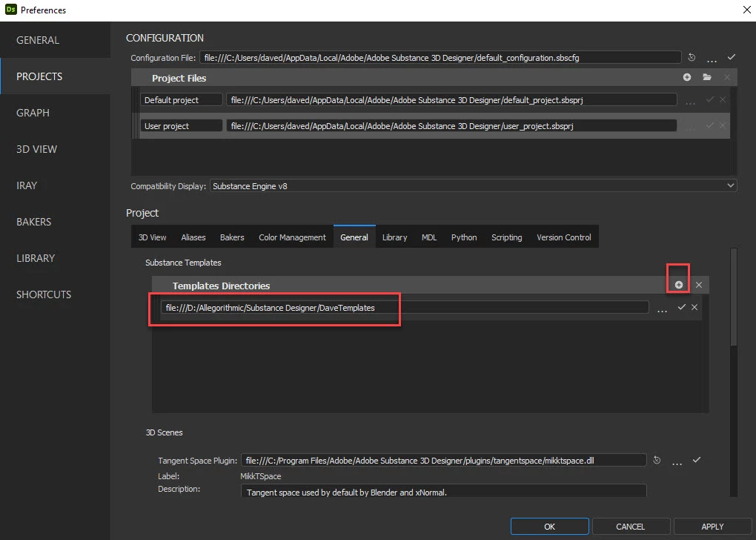Open SHORTCUTS preferences section
The height and width of the screenshot is (540, 756).
(x=55, y=294)
